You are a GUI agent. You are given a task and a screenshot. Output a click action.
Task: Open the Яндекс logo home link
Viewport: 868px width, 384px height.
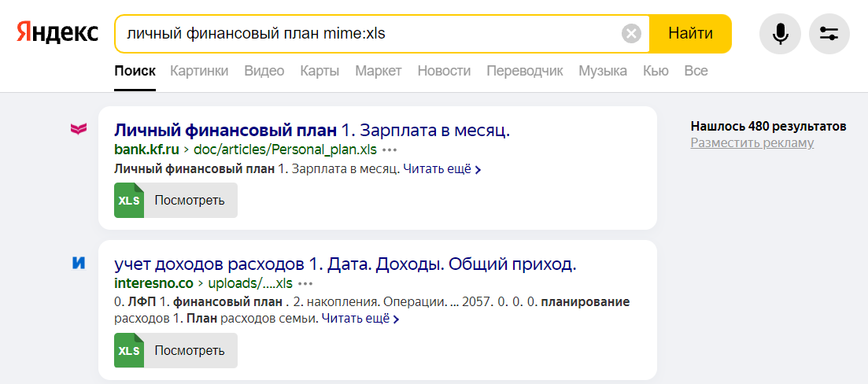(x=57, y=33)
